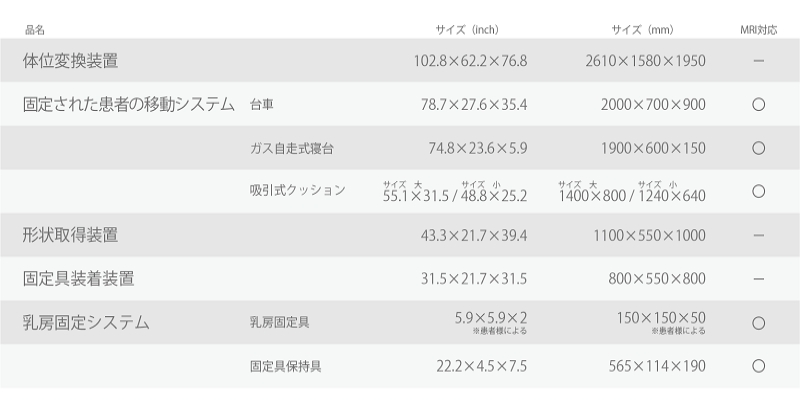
Task: Click the MRI circle for 台車 row
Action: point(758,105)
